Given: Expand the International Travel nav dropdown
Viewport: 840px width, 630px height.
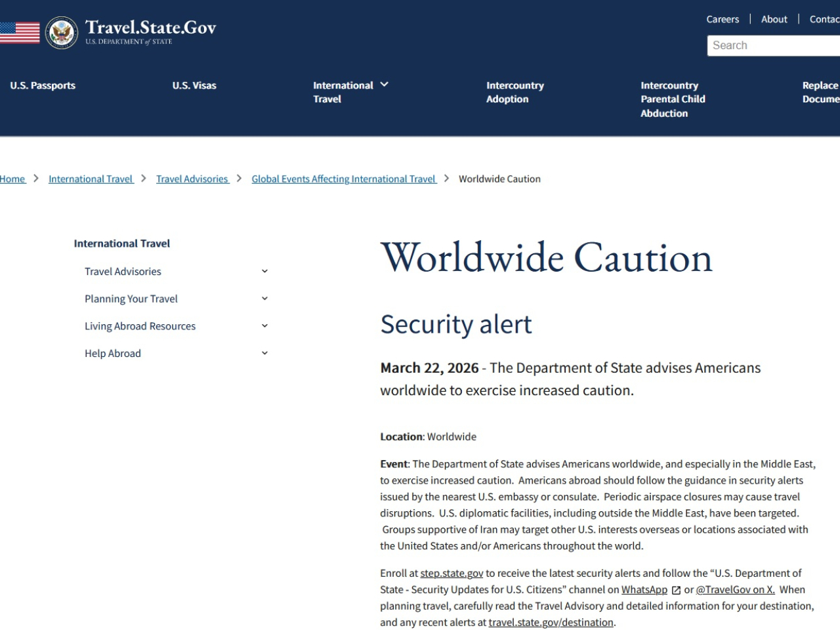Looking at the screenshot, I should (385, 85).
